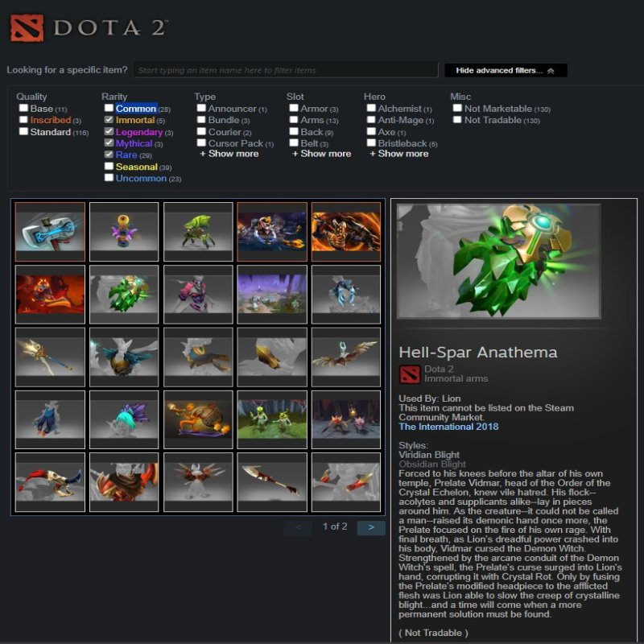Select the winged eagle-back item
Screen dimensions: 644x644
tap(346, 357)
